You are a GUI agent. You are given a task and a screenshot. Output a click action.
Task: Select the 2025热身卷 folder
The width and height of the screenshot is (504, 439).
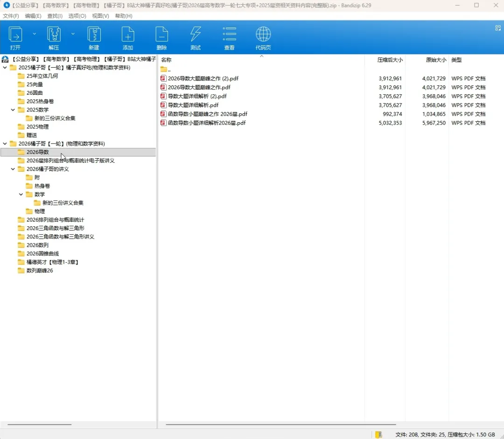40,101
